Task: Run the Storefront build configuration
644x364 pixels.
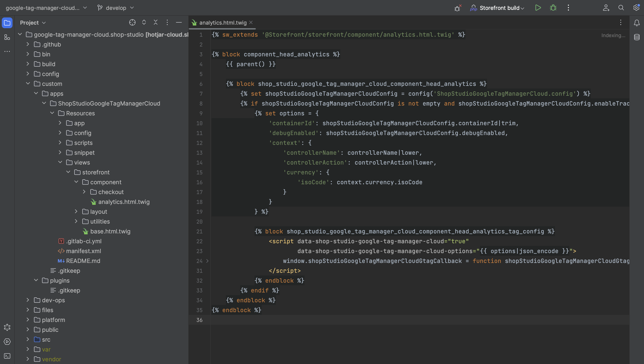Action: [x=538, y=8]
